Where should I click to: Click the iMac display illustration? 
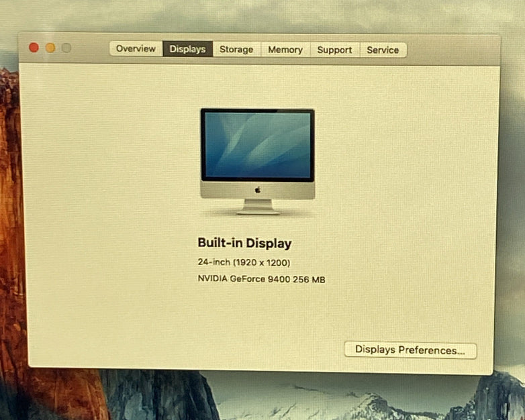pyautogui.click(x=257, y=161)
